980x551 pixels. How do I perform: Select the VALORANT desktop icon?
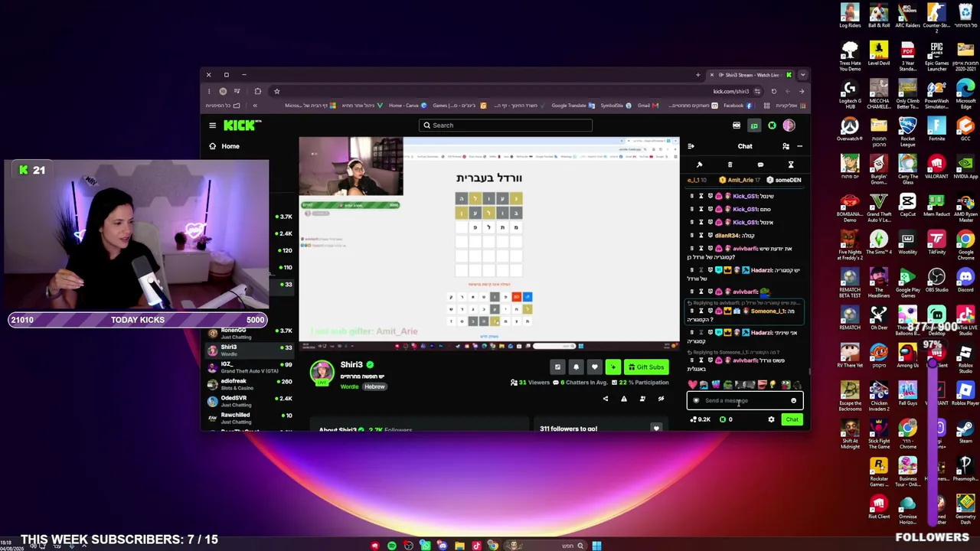pyautogui.click(x=936, y=168)
